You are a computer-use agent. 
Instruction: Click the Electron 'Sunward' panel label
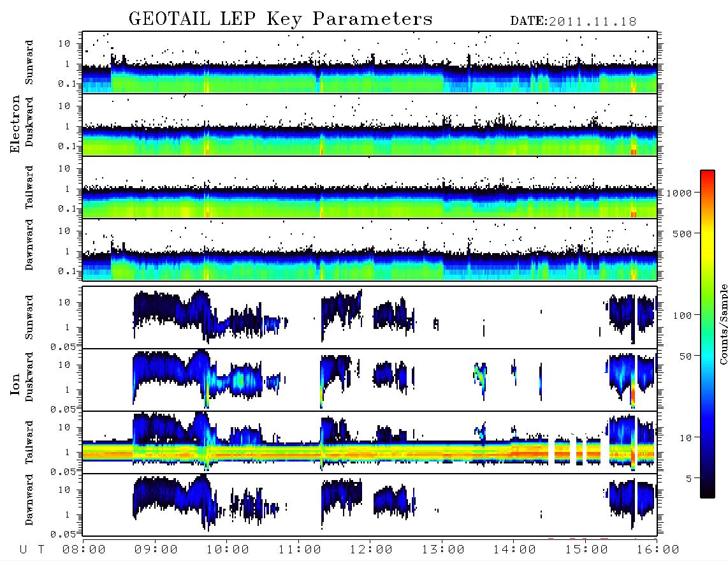[x=29, y=62]
